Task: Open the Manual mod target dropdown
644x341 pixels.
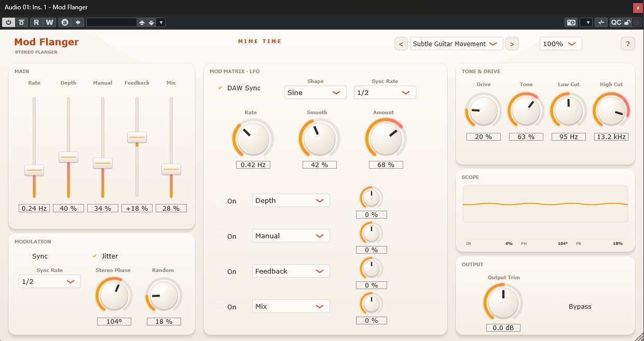Action: 291,236
